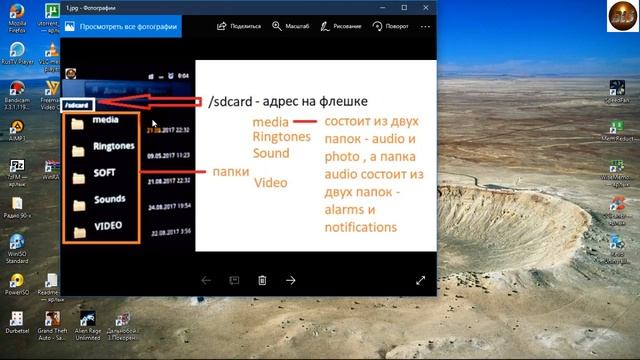
Task: Launch Durbetsel desktop shortcut
Action: pyautogui.click(x=17, y=322)
